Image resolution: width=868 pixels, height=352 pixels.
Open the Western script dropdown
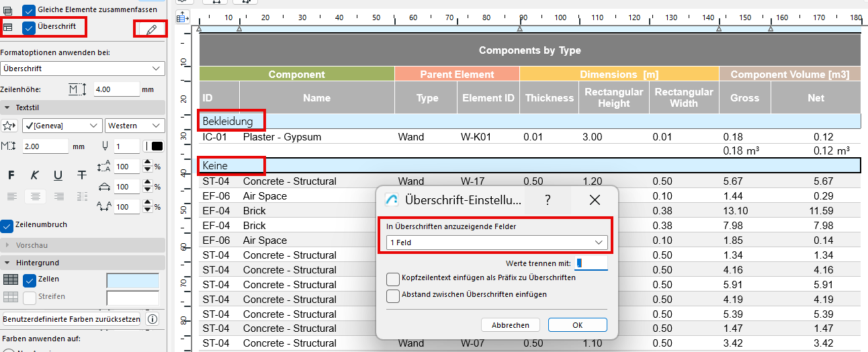[x=135, y=126]
